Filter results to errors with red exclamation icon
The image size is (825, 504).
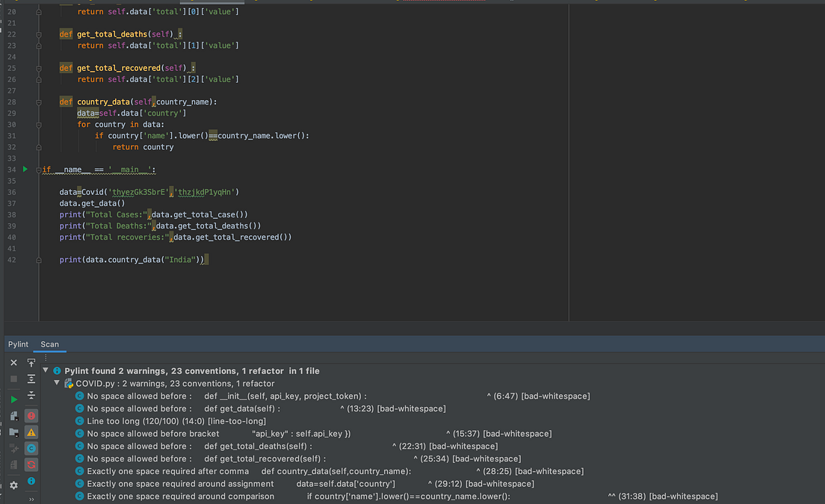click(x=31, y=414)
